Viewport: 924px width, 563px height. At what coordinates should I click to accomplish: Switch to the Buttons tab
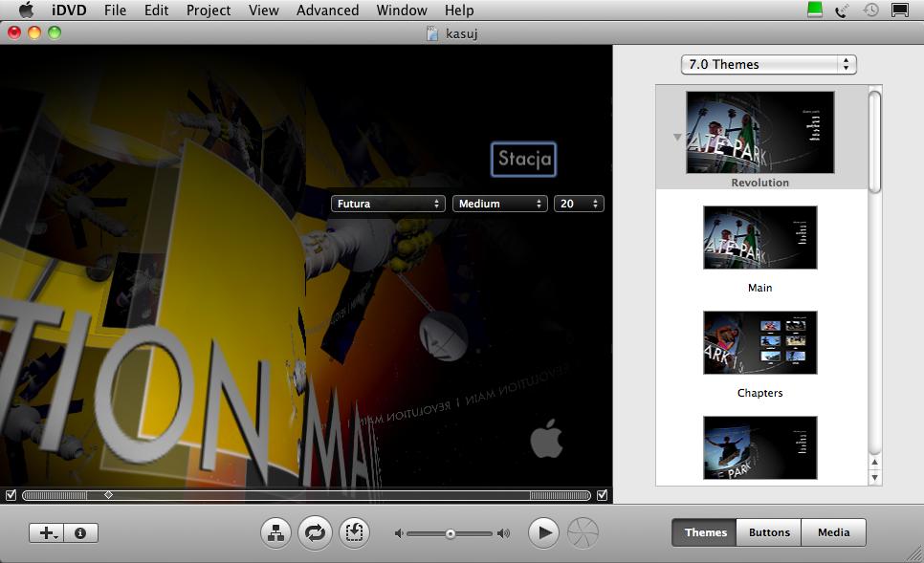pos(769,532)
